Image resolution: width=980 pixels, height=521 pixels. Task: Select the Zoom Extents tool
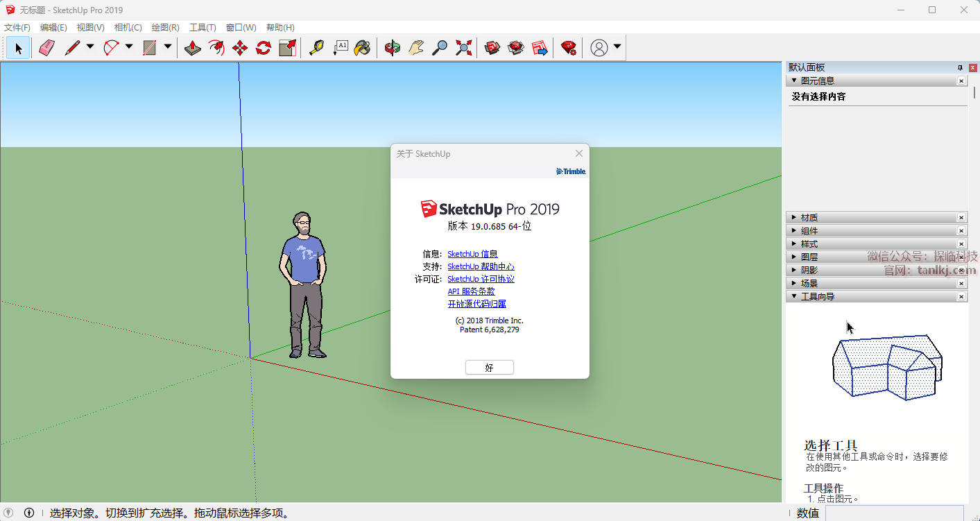[463, 48]
